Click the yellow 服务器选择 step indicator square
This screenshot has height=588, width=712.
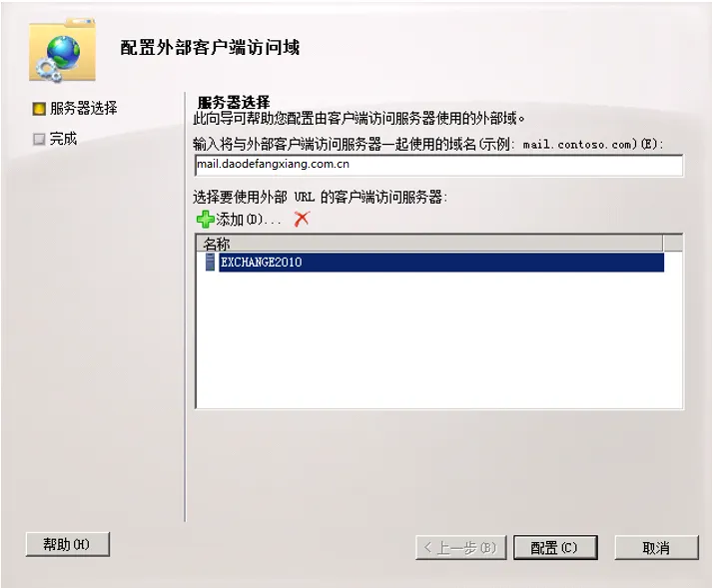coord(39,109)
